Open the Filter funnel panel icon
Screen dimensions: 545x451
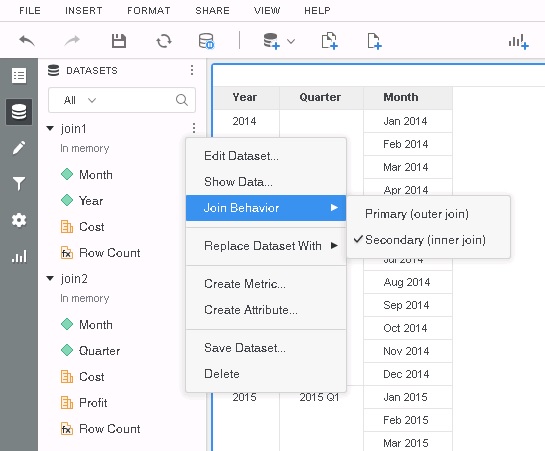click(19, 184)
